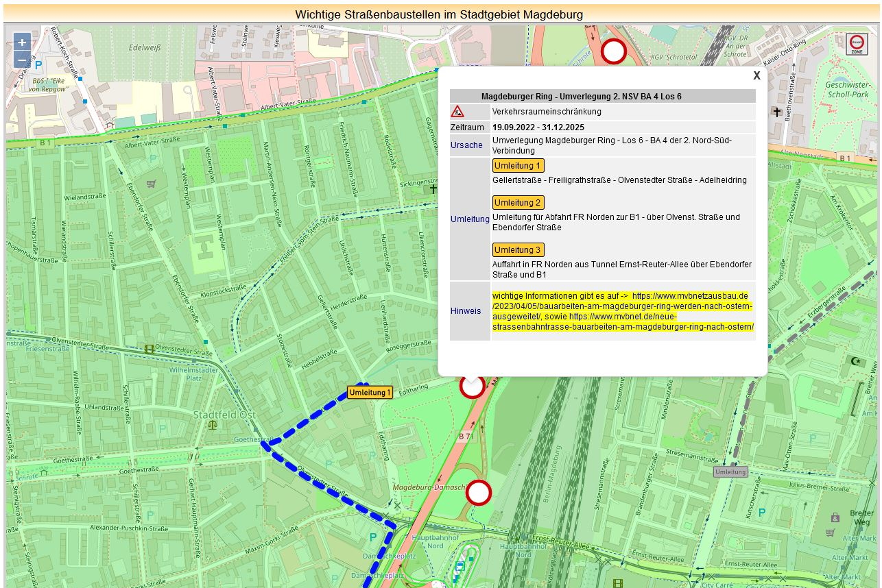This screenshot has height=588, width=882.
Task: Click Umleitung 1 label on the map route
Action: coord(370,393)
